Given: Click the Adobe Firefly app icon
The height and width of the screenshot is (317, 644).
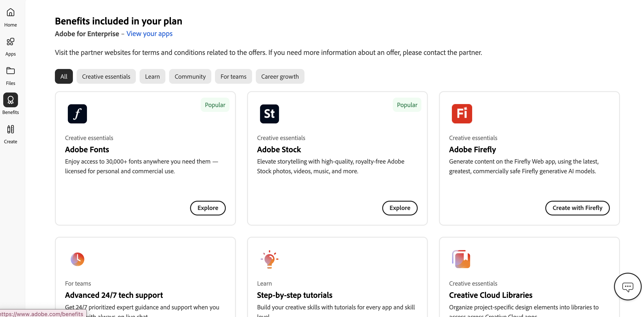Looking at the screenshot, I should click(x=462, y=114).
